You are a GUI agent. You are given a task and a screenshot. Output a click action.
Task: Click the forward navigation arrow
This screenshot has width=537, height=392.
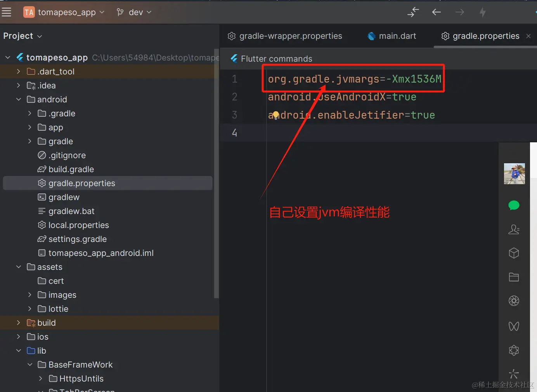460,12
